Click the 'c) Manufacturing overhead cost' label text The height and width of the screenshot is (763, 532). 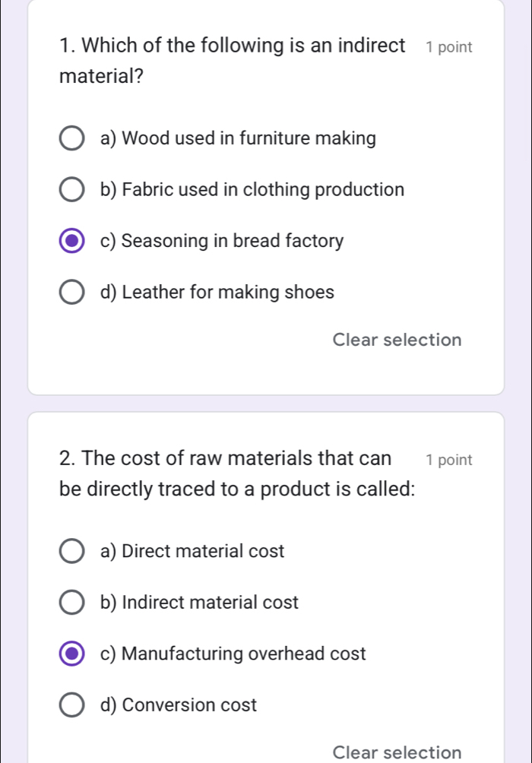point(233,654)
